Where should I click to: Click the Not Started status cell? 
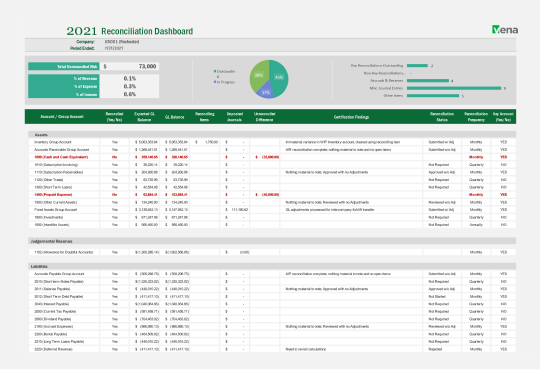coord(437,296)
